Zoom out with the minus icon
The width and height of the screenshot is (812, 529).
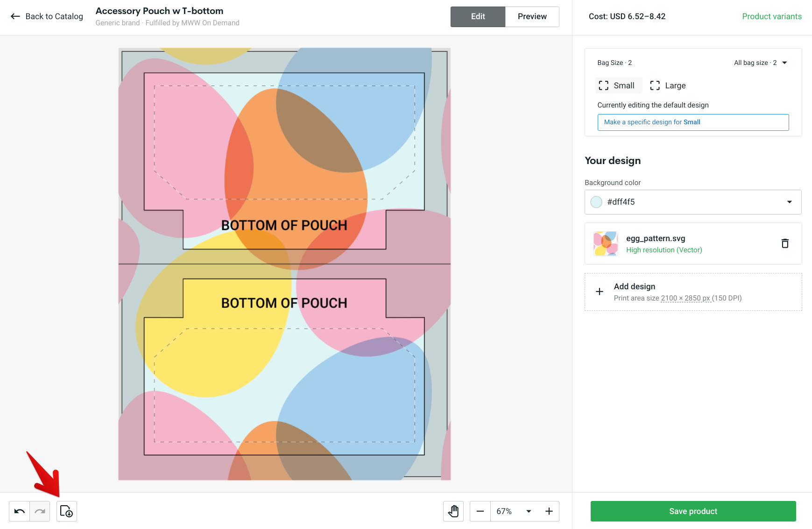click(x=480, y=511)
